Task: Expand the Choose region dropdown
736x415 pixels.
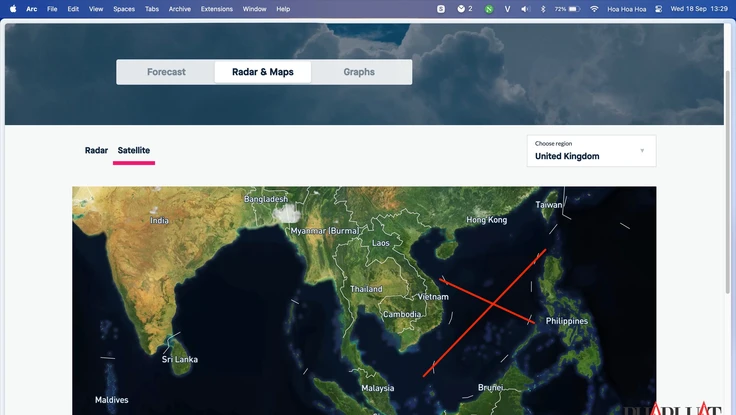Action: pos(591,151)
